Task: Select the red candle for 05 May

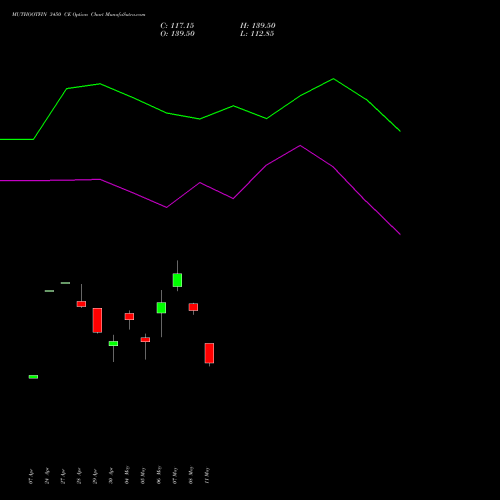Action: 145,340
